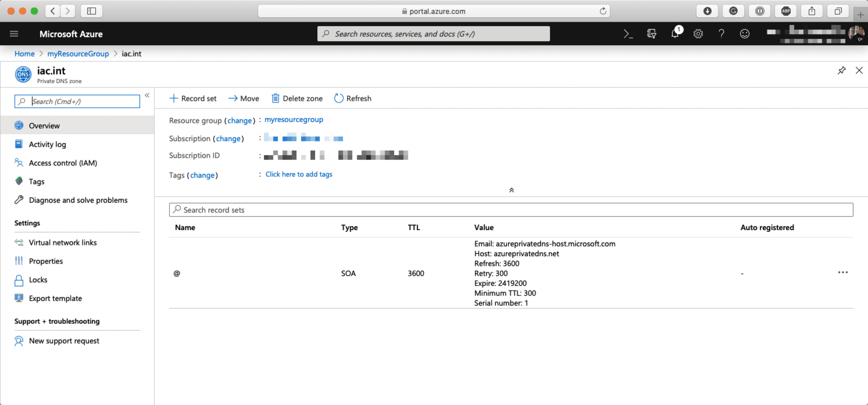
Task: Click the 3600 TTL cell
Action: pyautogui.click(x=416, y=273)
